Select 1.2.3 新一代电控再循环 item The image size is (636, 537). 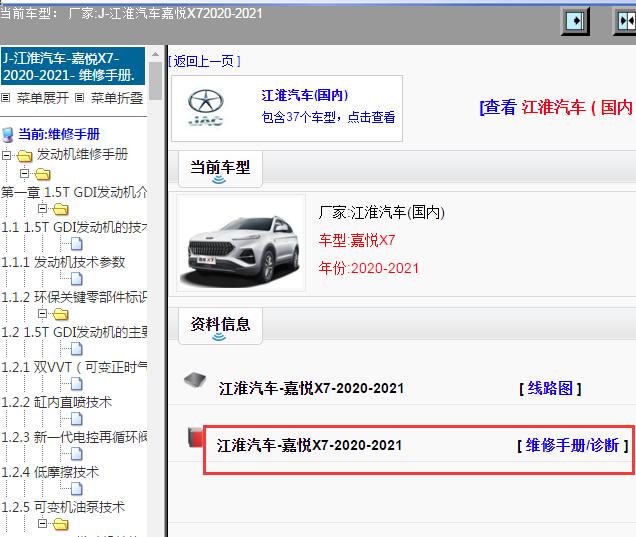74,437
